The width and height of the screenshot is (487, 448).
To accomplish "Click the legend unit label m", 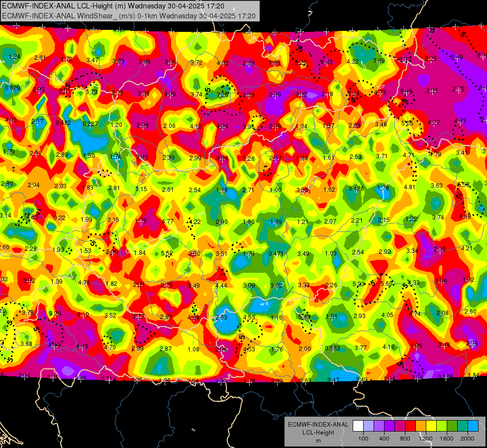I will tap(318, 441).
